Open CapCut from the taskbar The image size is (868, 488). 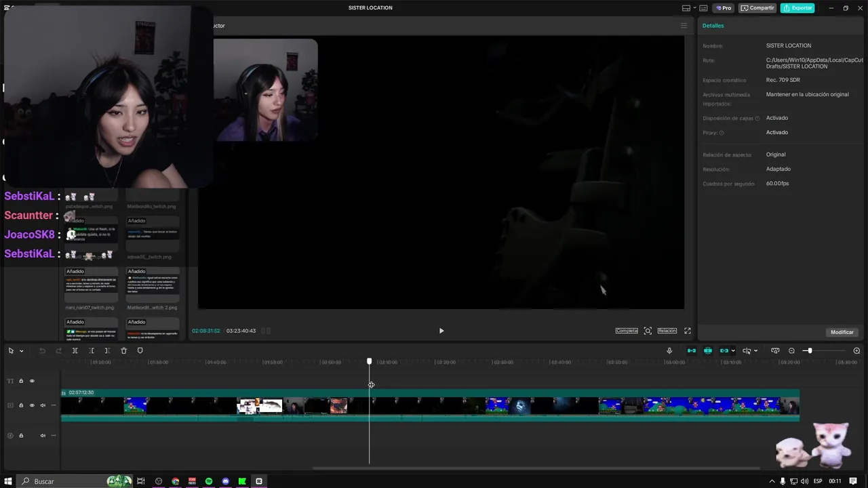[259, 481]
